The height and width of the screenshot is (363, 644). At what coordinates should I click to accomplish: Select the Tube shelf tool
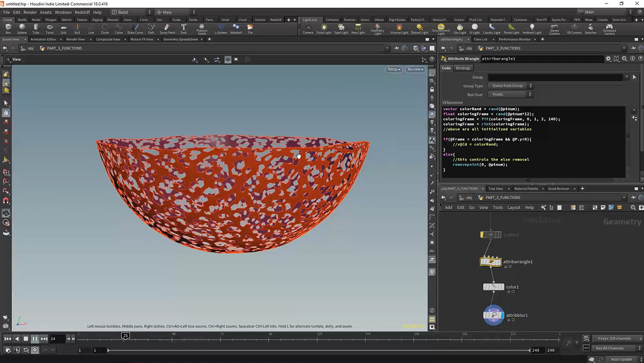(x=36, y=28)
